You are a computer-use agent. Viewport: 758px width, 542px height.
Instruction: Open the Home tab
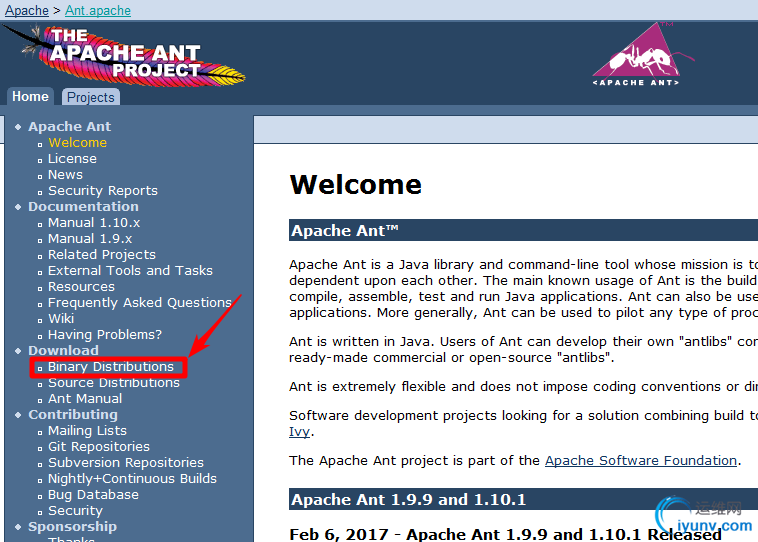point(30,97)
